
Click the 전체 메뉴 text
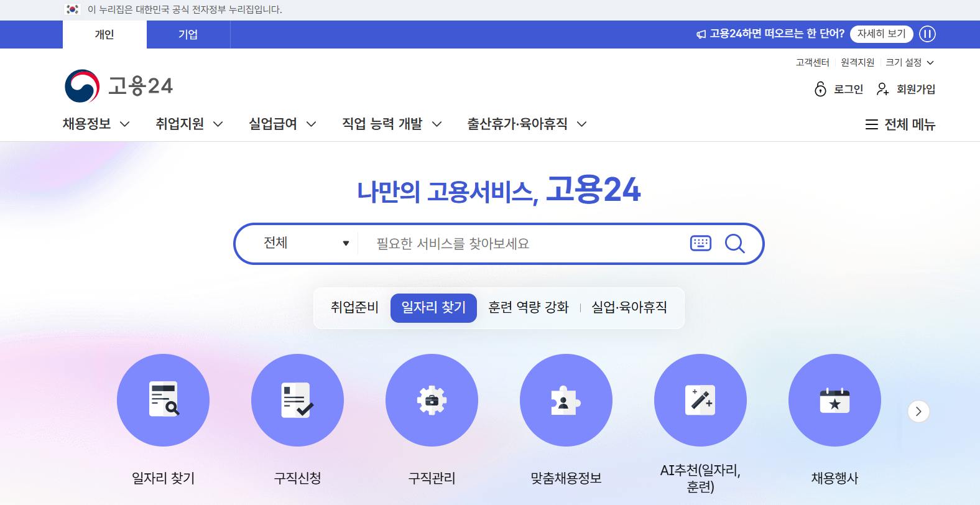[910, 124]
